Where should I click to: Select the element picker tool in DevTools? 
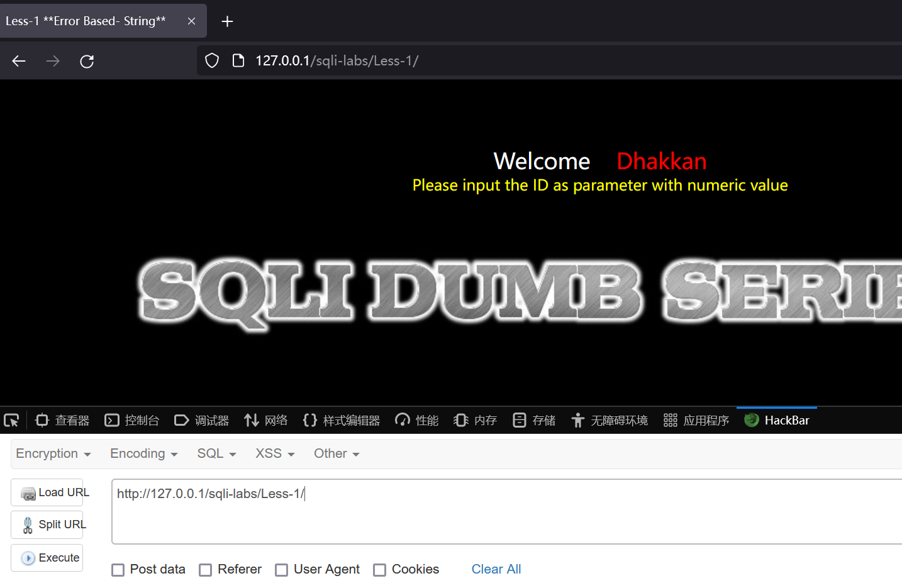11,419
